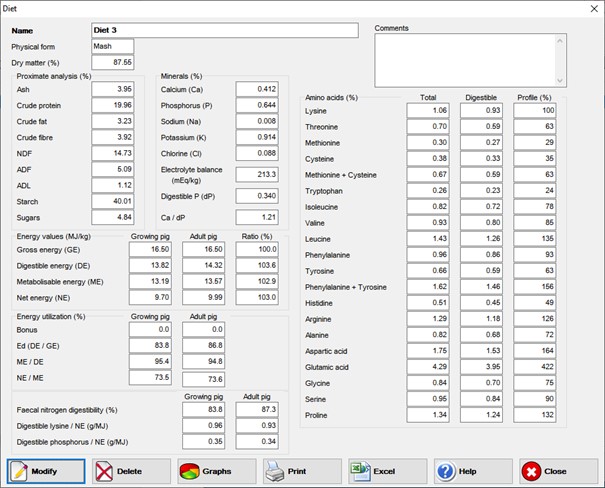This screenshot has width=605, height=488.
Task: Click Arginine total value 1.29
Action: tap(428, 319)
